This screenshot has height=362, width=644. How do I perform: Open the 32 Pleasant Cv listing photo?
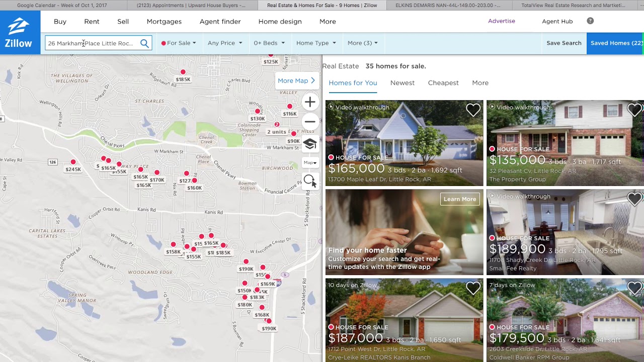tap(565, 143)
